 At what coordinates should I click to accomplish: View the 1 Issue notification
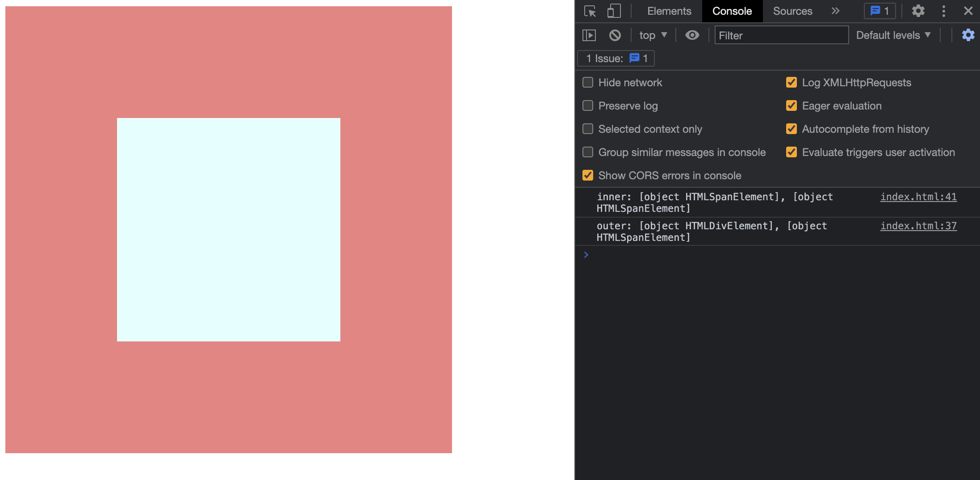616,58
